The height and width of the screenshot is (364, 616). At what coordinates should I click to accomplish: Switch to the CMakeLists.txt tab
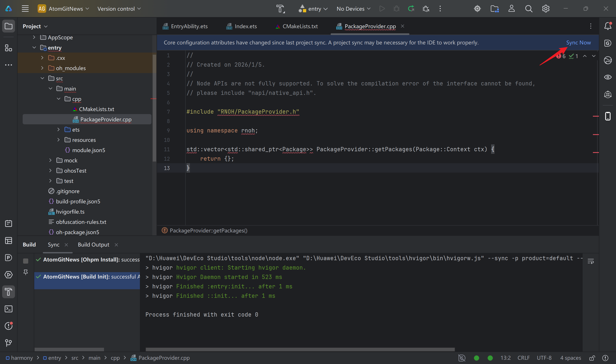pyautogui.click(x=300, y=26)
